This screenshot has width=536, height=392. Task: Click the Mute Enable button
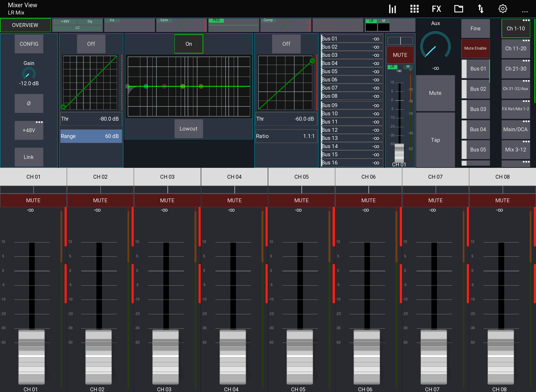[x=475, y=48]
